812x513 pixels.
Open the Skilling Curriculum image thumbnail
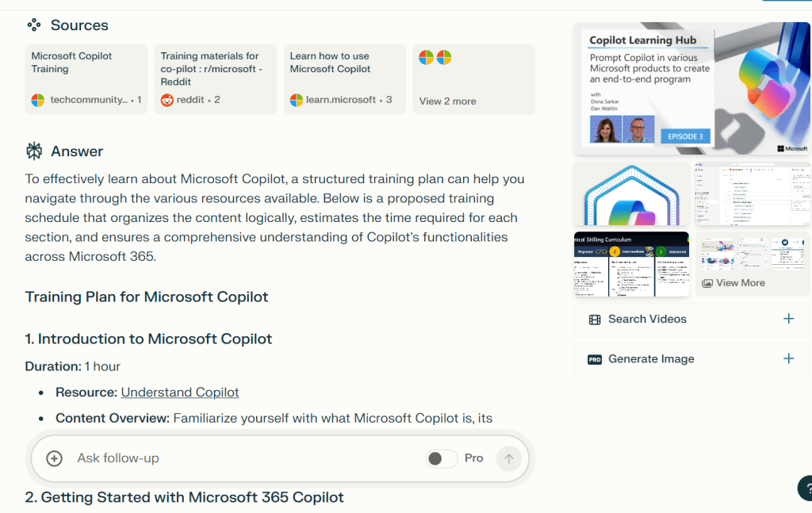tap(631, 264)
